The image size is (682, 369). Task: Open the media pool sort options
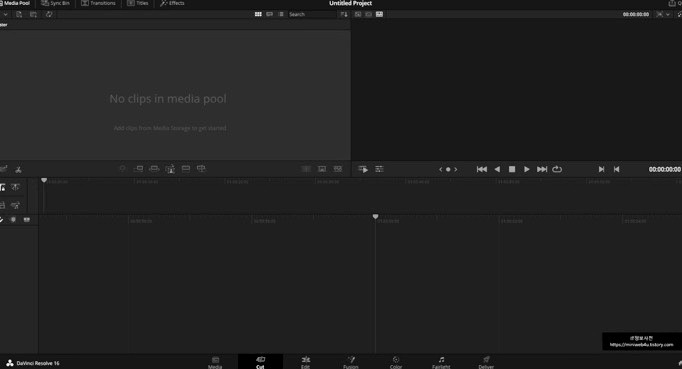(x=344, y=14)
